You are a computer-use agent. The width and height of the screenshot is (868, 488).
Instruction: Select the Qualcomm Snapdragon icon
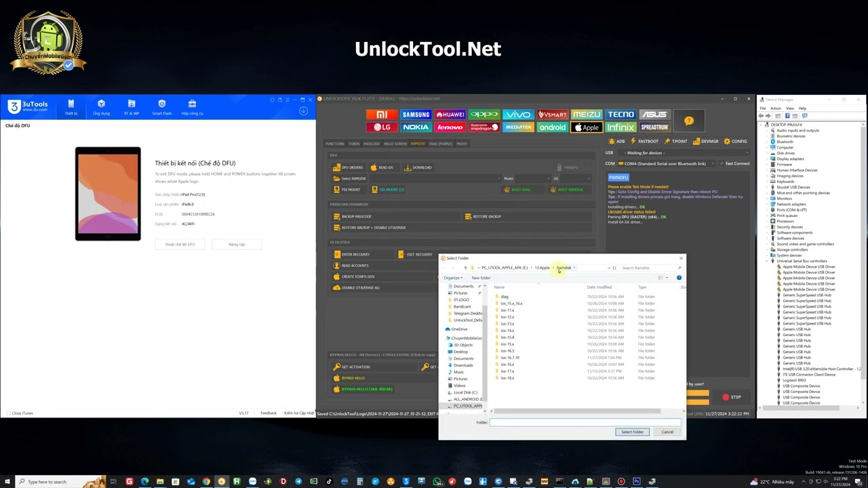pyautogui.click(x=484, y=127)
